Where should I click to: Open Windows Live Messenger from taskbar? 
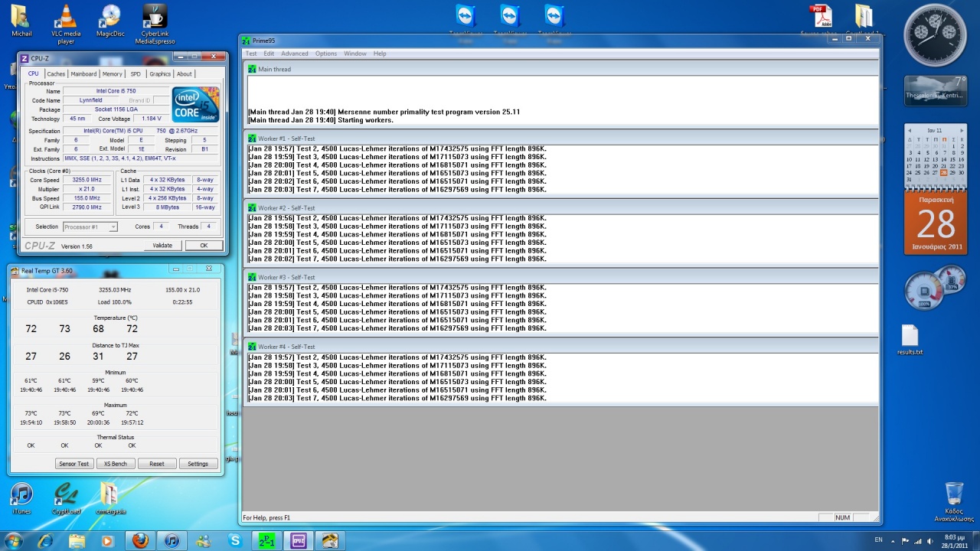[x=204, y=541]
